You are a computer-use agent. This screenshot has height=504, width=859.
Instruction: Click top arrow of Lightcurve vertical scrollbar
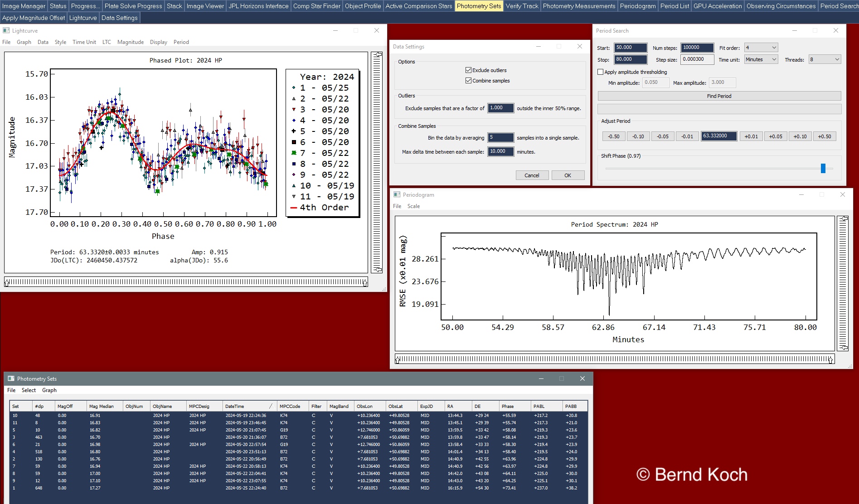point(377,55)
